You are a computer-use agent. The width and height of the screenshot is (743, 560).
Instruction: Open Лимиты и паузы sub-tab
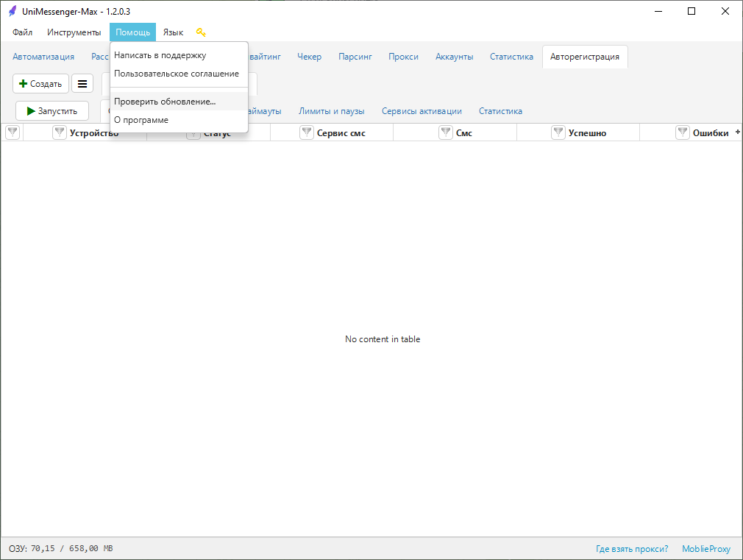331,111
